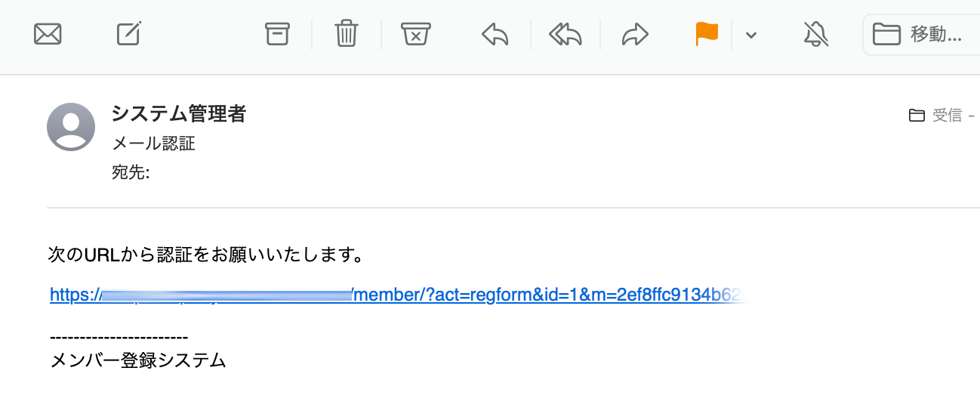This screenshot has height=414, width=980.
Task: Click the Get Mail envelope icon
Action: [48, 34]
